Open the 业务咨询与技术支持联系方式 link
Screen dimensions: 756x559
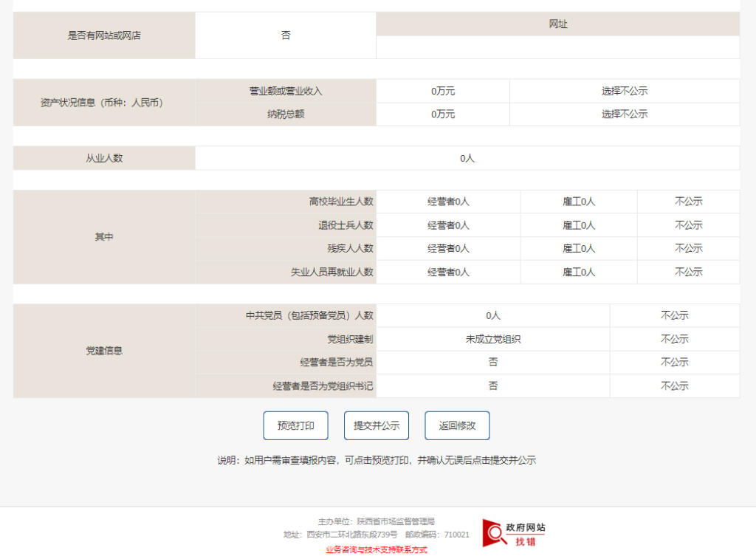pyautogui.click(x=376, y=549)
